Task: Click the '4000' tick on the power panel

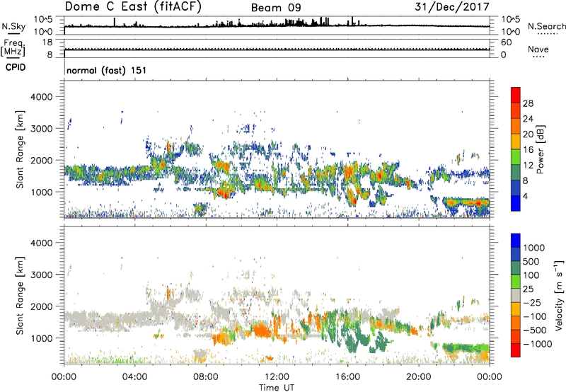Action: click(41, 96)
